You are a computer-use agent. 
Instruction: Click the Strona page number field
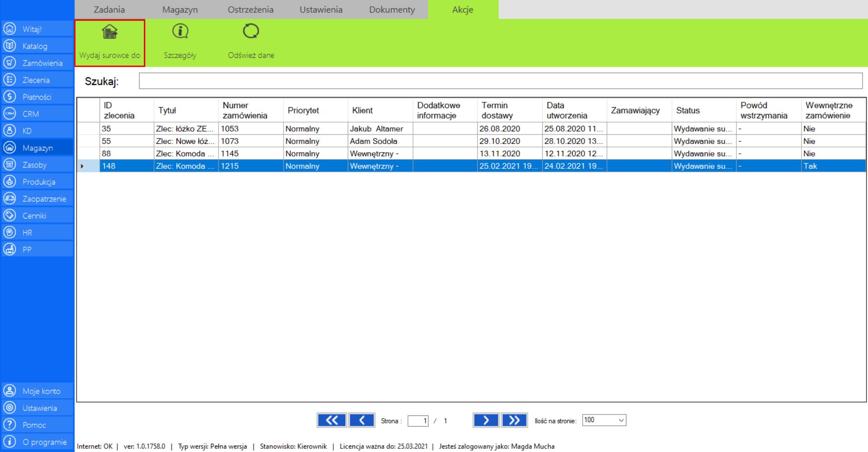coord(418,421)
